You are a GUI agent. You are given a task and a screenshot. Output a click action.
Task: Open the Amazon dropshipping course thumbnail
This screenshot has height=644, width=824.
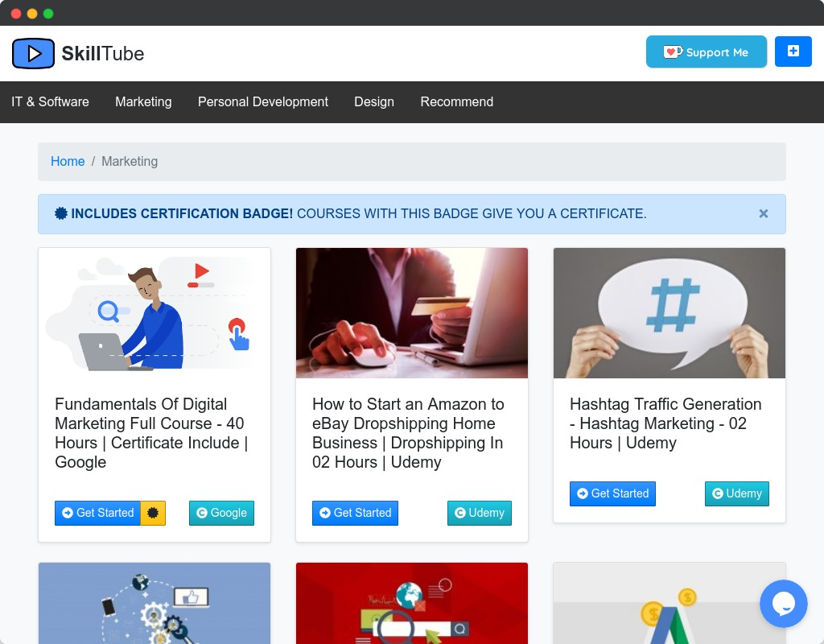tap(412, 312)
